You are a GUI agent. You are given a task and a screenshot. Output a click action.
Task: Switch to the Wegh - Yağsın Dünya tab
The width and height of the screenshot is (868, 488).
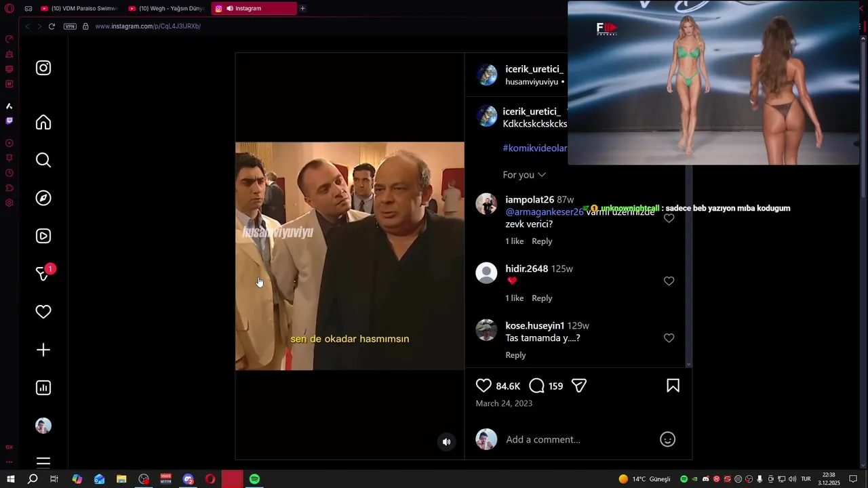pyautogui.click(x=167, y=8)
